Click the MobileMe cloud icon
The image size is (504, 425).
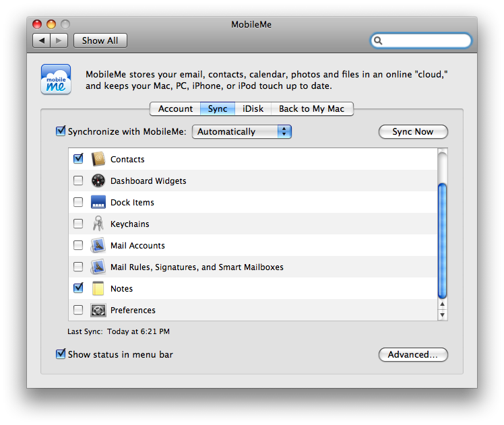coord(56,79)
